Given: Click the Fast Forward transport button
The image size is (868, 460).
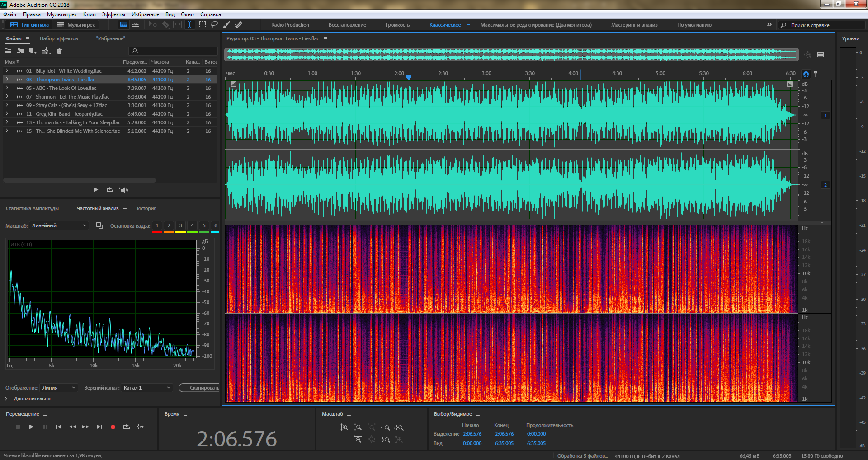Looking at the screenshot, I should pyautogui.click(x=85, y=427).
